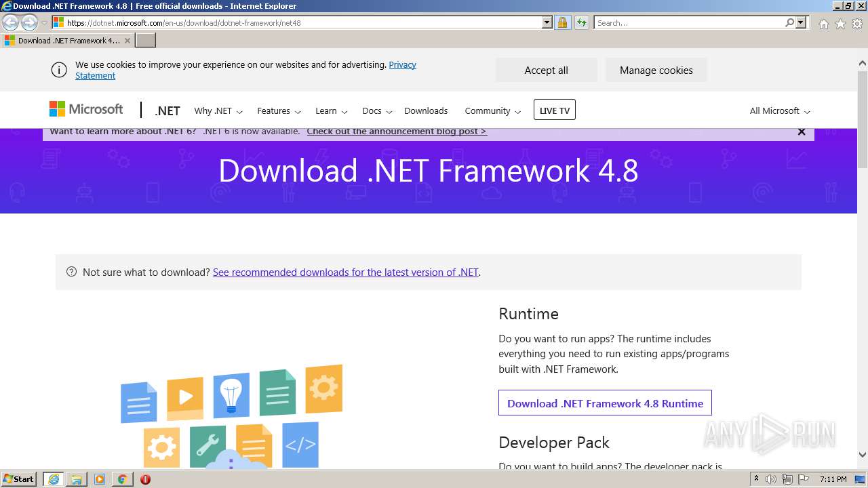The width and height of the screenshot is (868, 488).
Task: Show hidden tray icons arrow
Action: (757, 479)
